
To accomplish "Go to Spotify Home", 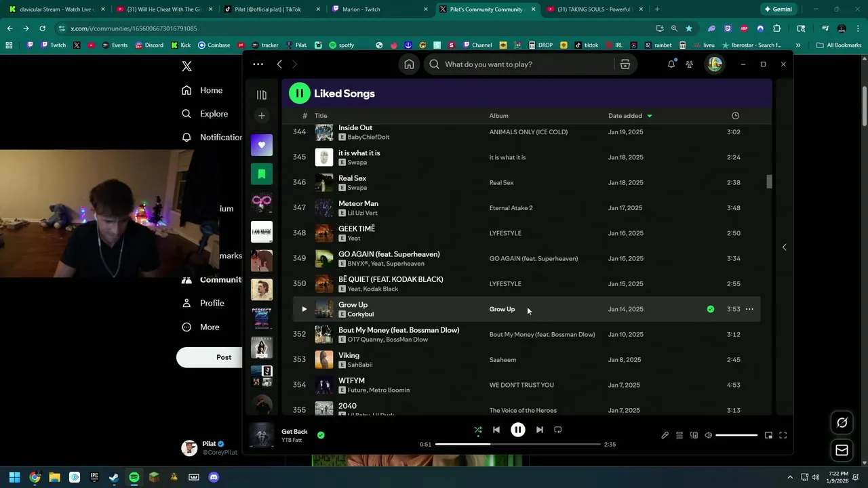I will pyautogui.click(x=409, y=64).
